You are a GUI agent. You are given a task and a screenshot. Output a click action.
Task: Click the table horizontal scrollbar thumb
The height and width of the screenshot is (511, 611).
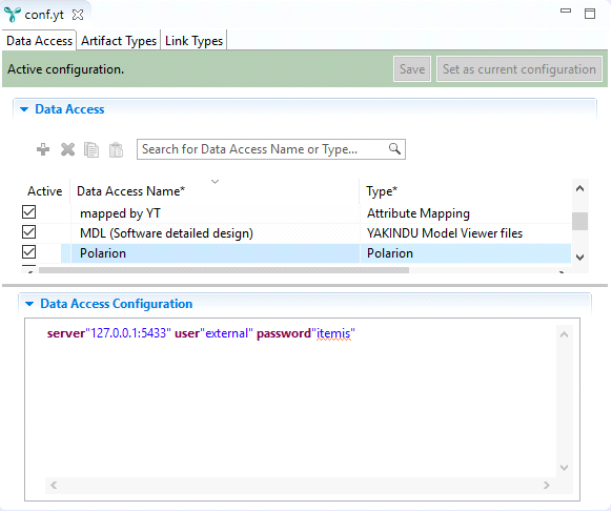pos(224,270)
